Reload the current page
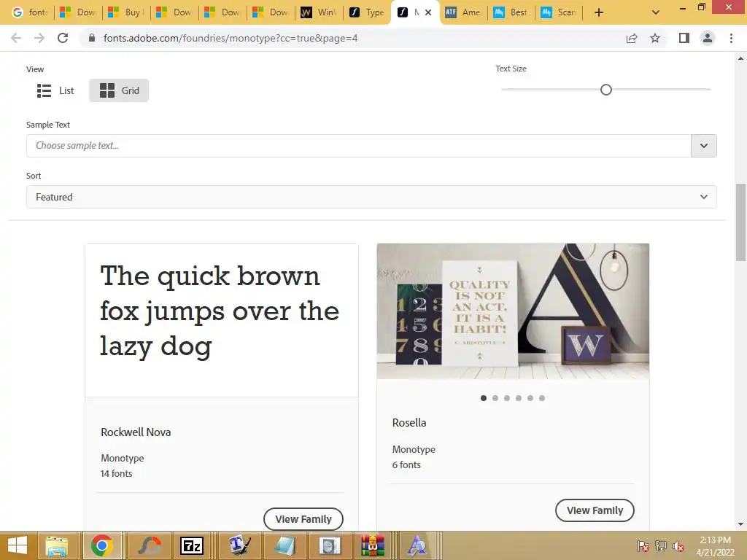This screenshot has height=560, width=747. (63, 38)
